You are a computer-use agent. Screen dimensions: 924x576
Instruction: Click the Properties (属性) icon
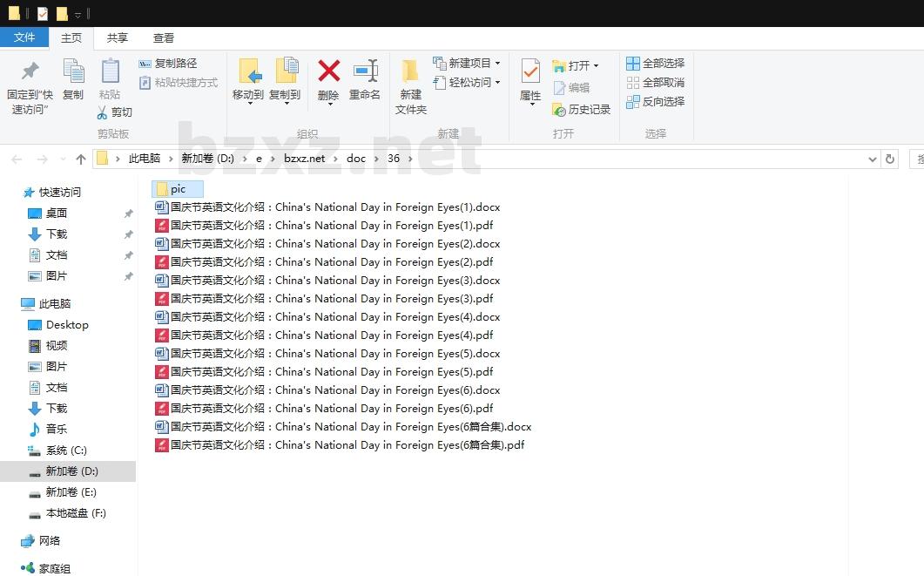(530, 71)
